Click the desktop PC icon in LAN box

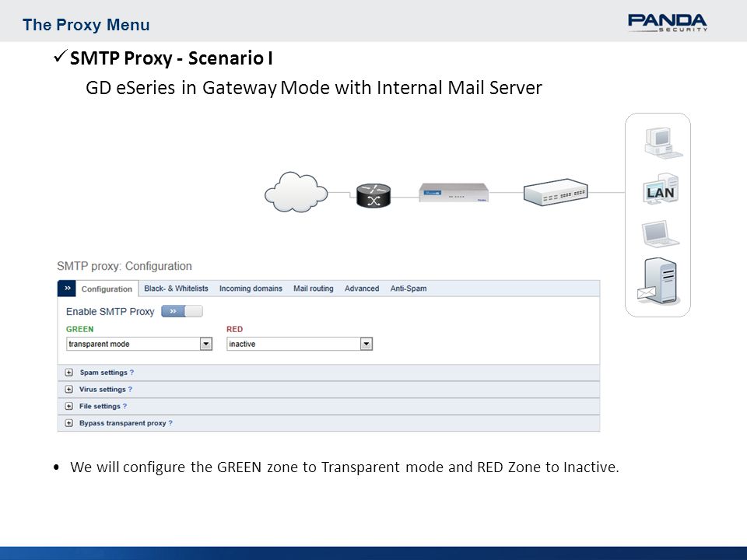(x=663, y=143)
